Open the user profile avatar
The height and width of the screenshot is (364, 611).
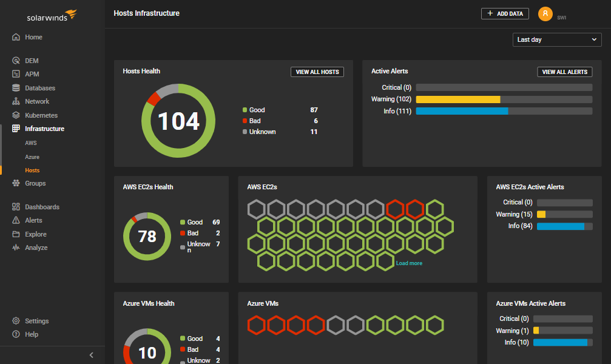coord(545,14)
